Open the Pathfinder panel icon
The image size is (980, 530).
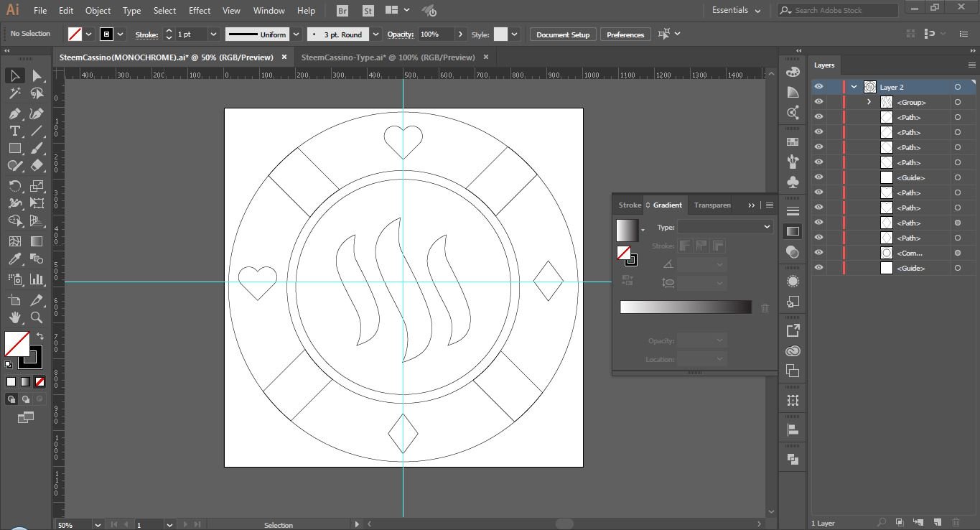click(793, 459)
